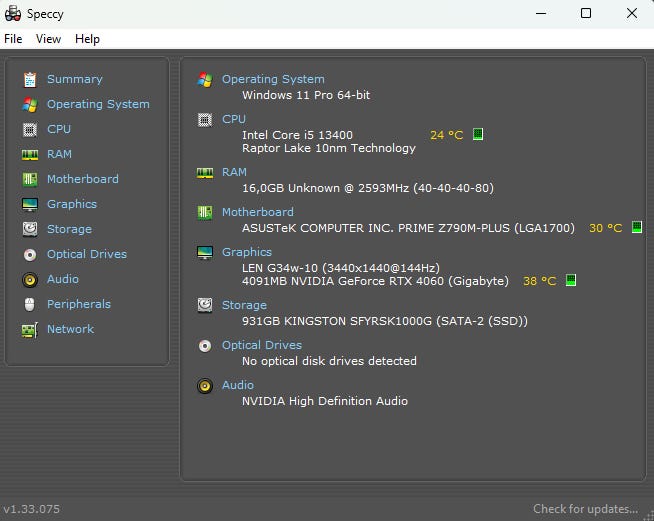Open Peripherals section in sidebar
Screen dimensions: 654x521
pyautogui.click(x=79, y=304)
